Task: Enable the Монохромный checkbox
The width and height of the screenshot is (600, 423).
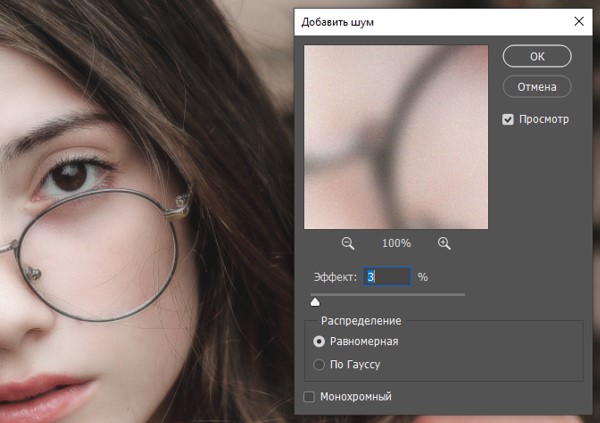Action: 309,397
